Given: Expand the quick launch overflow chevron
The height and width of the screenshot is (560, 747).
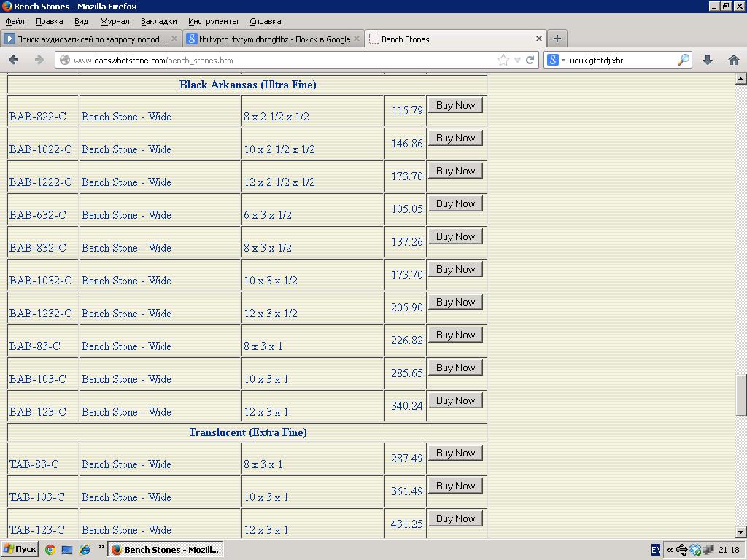Looking at the screenshot, I should (101, 548).
